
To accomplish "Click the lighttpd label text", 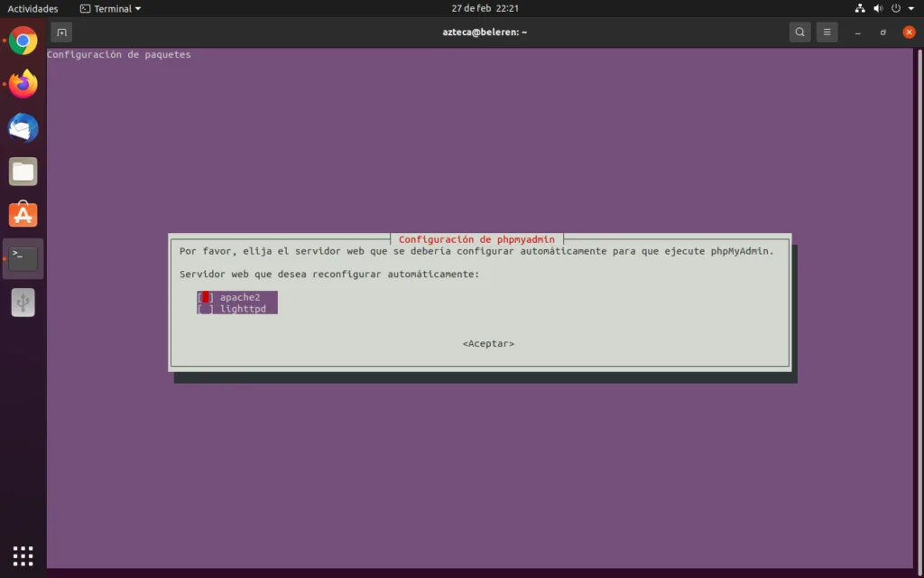I will click(243, 309).
